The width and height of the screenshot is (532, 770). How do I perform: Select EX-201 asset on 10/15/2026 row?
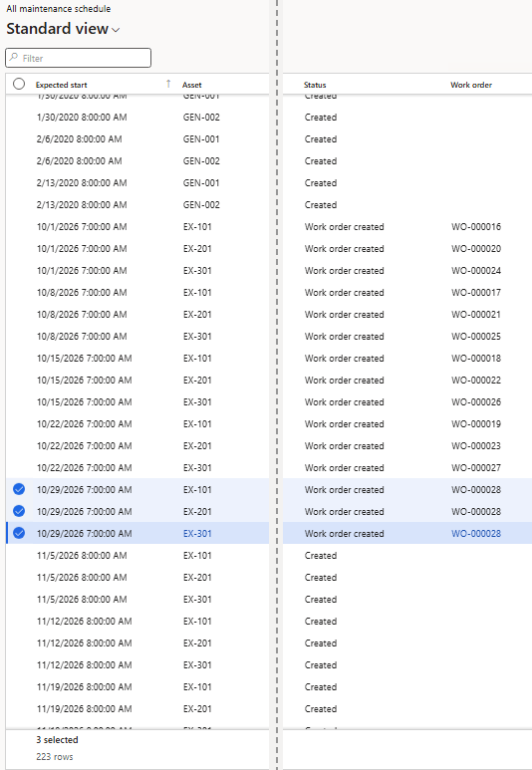(x=197, y=381)
